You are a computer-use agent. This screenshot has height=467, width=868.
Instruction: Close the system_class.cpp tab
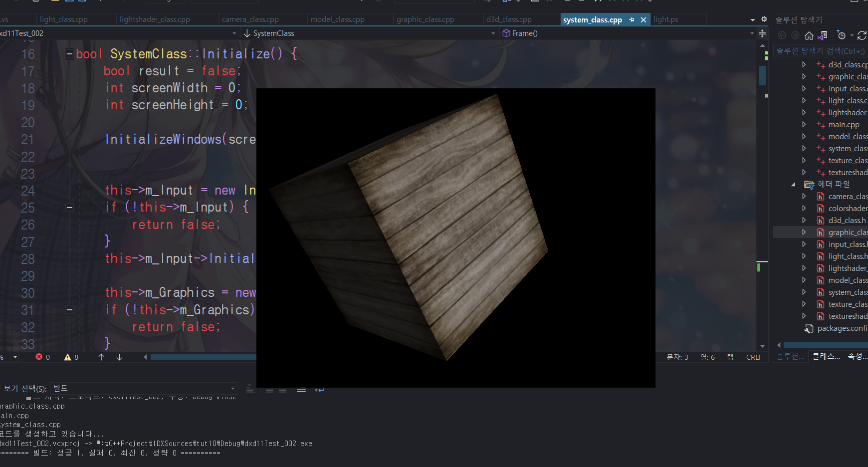coord(644,19)
